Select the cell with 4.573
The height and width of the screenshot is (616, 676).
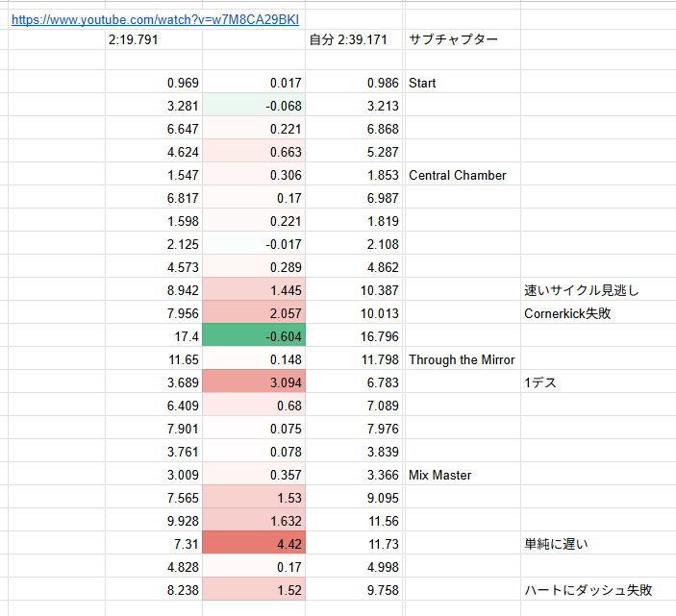coord(154,267)
